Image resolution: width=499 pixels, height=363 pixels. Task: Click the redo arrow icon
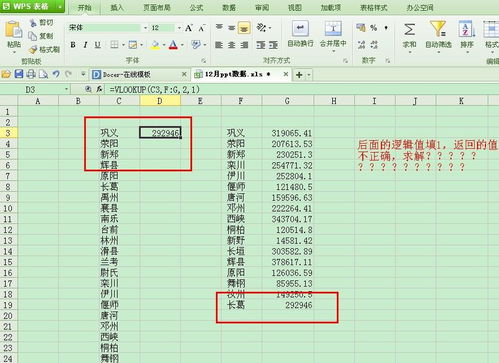point(68,74)
